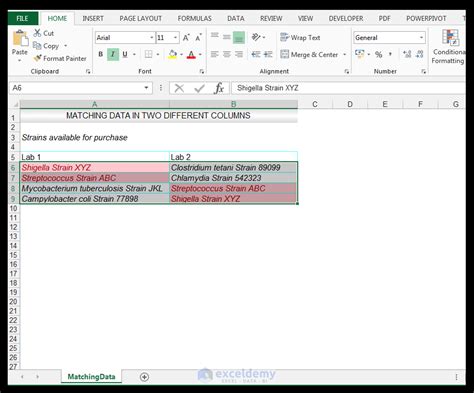474x393 pixels.
Task: Open Conditional Formatting
Action: (448, 47)
